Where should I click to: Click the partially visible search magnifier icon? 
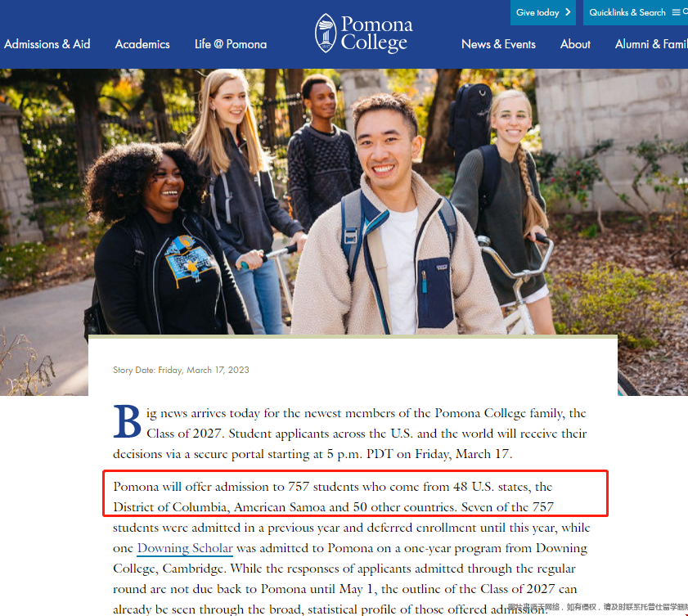pos(685,12)
